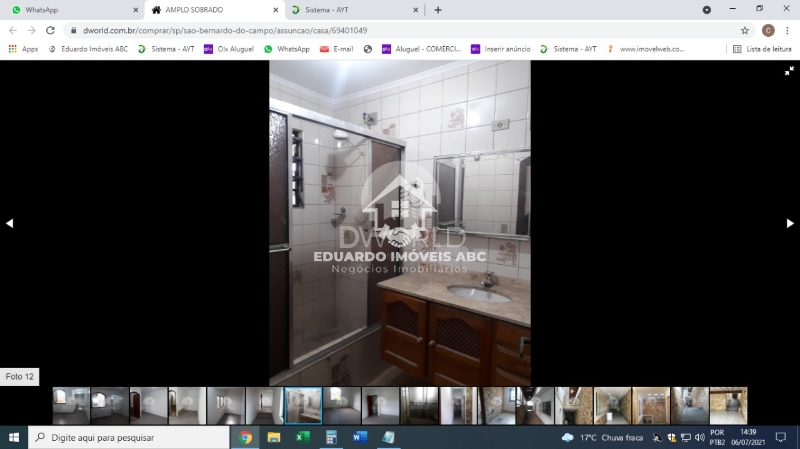
Task: Bookmark this page with the star icon
Action: (x=745, y=31)
